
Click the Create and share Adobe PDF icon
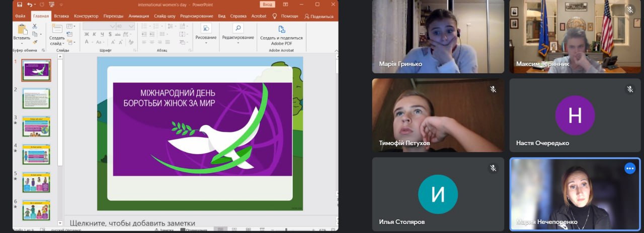[x=281, y=28]
